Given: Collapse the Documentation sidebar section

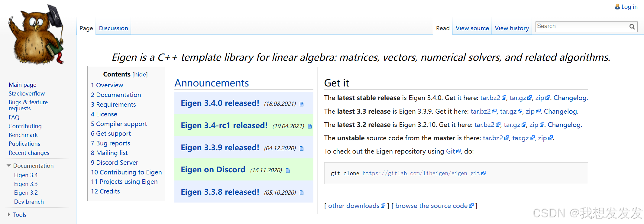Looking at the screenshot, I should coord(9,166).
